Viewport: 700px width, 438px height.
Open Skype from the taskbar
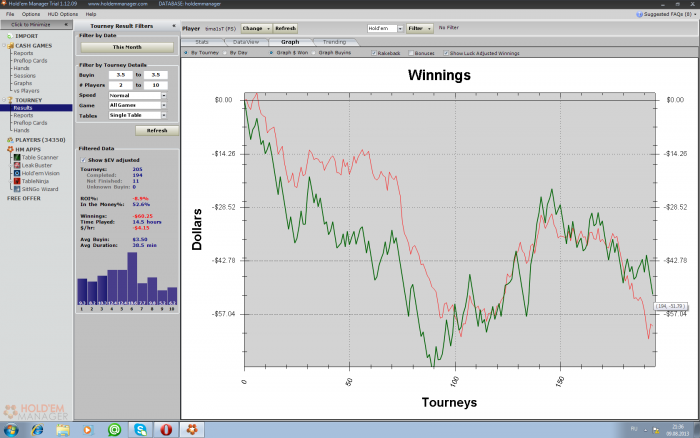click(x=141, y=430)
